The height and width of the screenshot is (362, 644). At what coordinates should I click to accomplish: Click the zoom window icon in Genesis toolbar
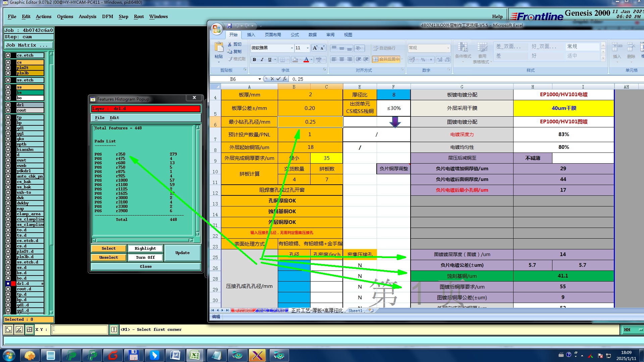point(8,329)
